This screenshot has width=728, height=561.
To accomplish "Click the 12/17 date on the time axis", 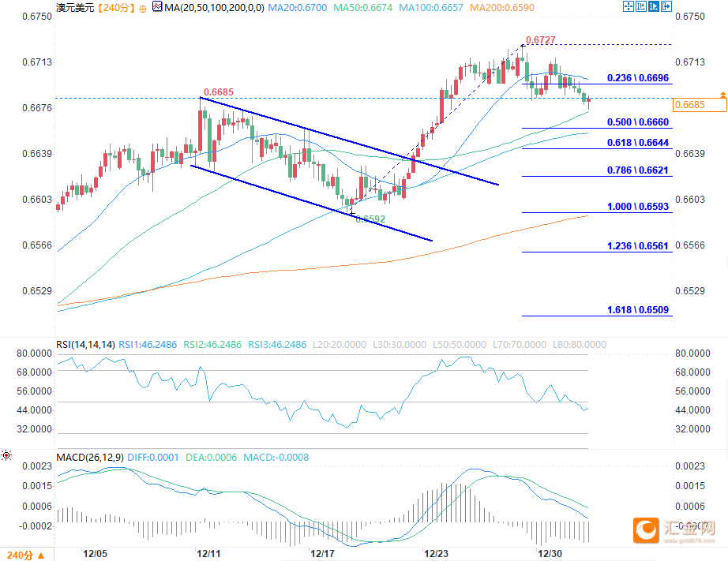I will tap(322, 554).
